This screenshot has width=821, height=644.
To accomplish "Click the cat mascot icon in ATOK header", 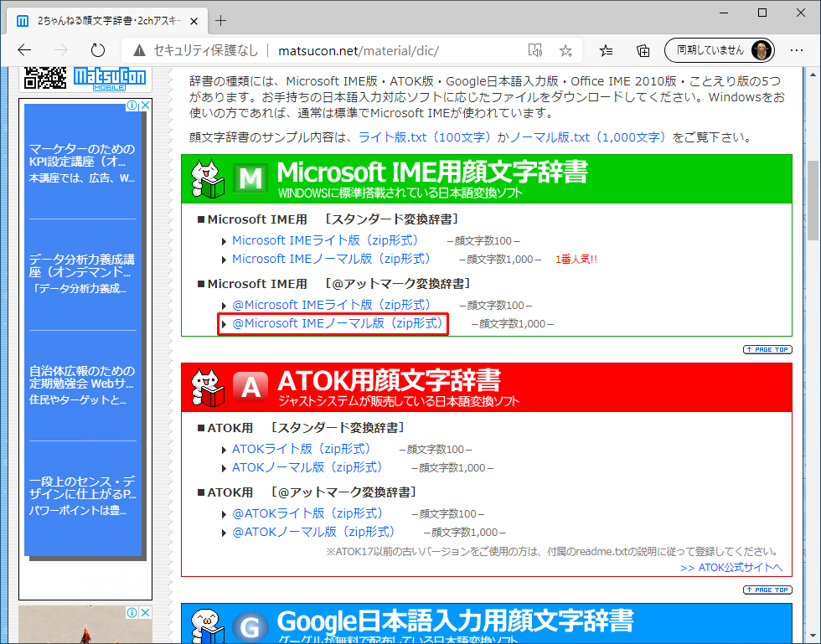I will point(208,387).
